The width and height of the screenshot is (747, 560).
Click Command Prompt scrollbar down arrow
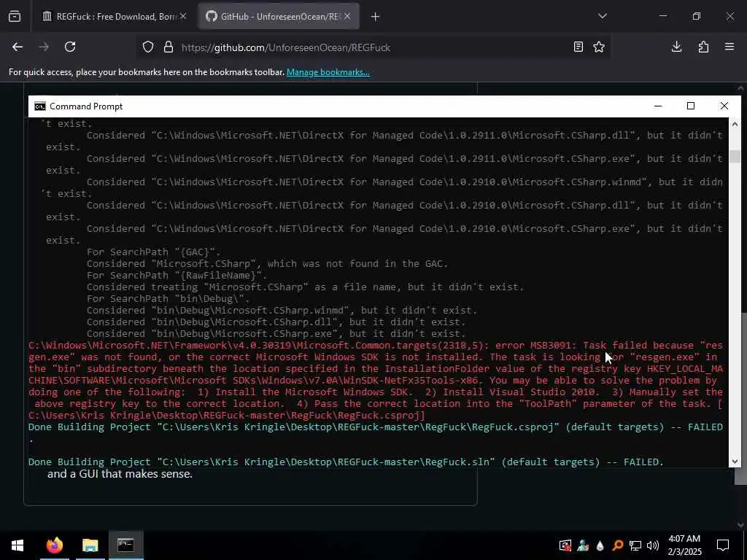point(735,461)
